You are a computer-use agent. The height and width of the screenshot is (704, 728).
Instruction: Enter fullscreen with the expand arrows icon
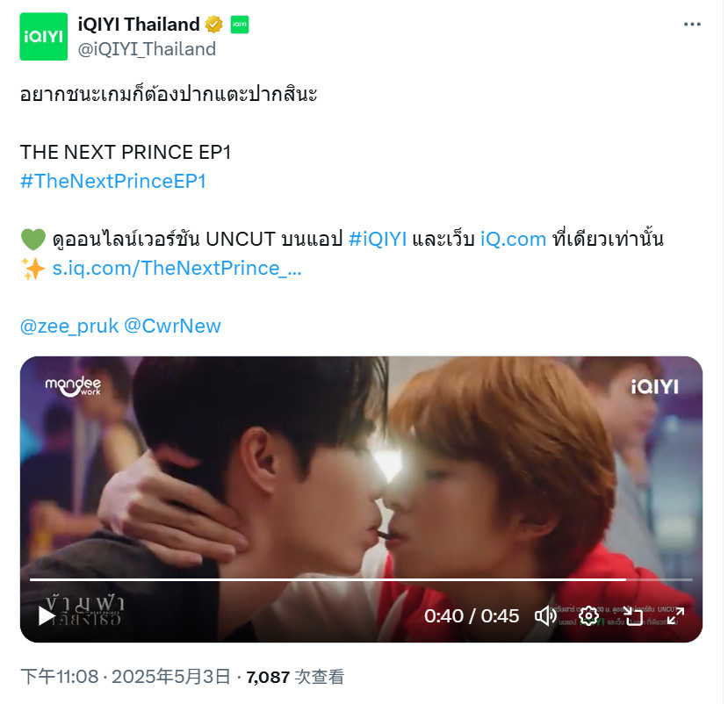675,616
